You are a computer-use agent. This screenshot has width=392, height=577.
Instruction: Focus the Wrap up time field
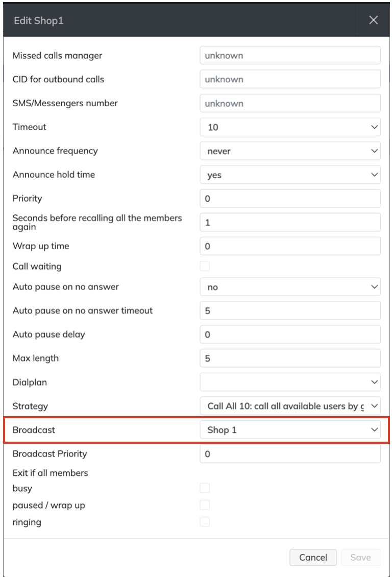[290, 246]
